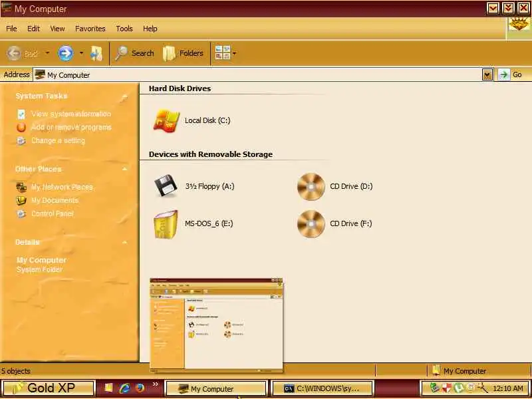Open My Documents link
Screen dimensions: 532x399
pos(55,200)
